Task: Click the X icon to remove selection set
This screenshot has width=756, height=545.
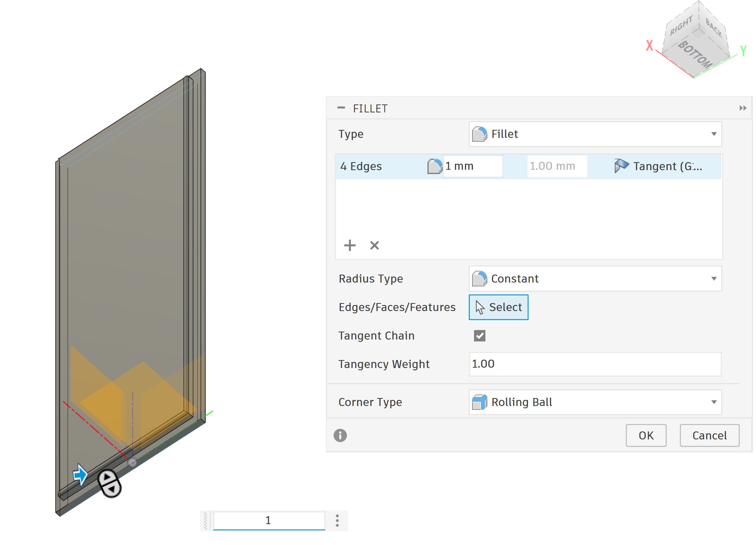Action: click(374, 245)
